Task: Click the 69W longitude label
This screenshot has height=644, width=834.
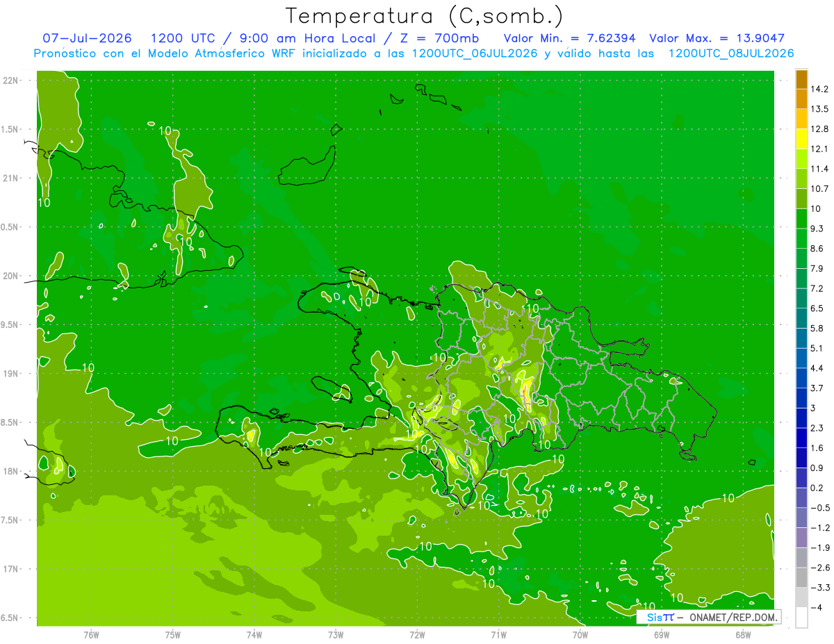Action: 662,634
